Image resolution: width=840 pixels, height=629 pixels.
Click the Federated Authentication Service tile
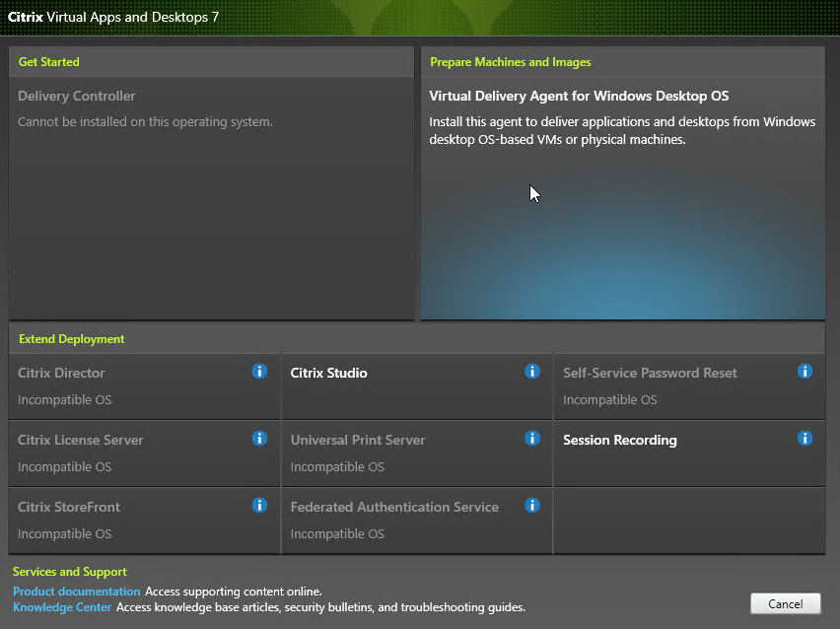(417, 521)
